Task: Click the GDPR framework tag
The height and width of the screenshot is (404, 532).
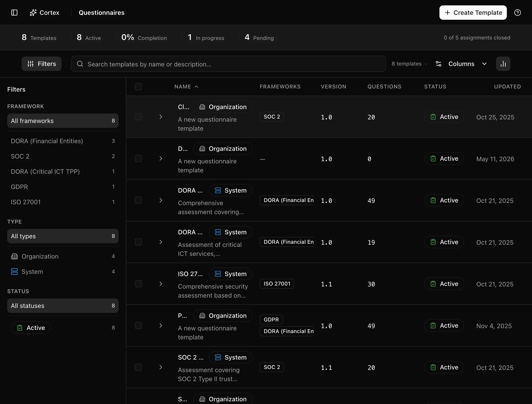Action: (x=271, y=320)
